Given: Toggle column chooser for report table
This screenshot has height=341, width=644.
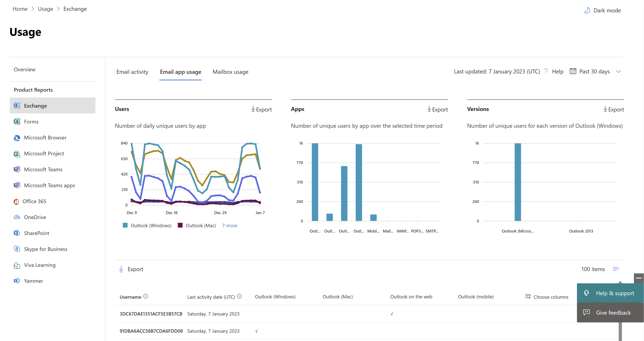Looking at the screenshot, I should (547, 297).
